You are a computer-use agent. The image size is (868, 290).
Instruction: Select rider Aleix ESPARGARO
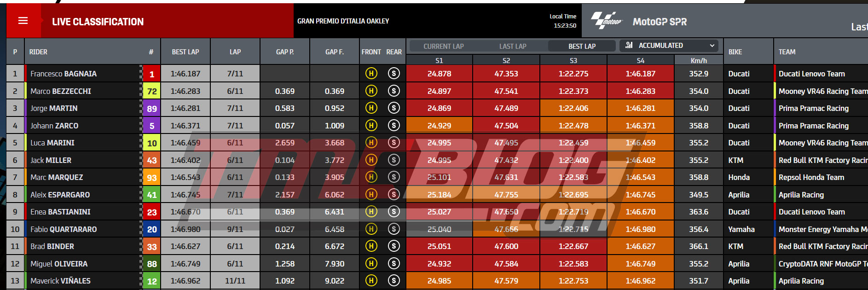[x=60, y=195]
